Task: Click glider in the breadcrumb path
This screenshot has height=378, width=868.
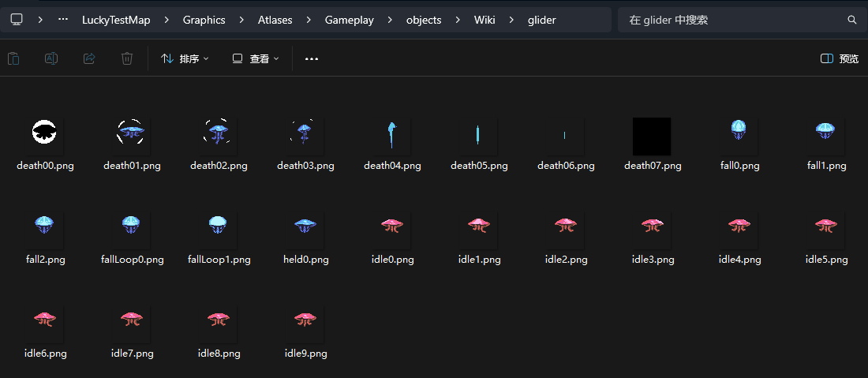Action: [542, 20]
